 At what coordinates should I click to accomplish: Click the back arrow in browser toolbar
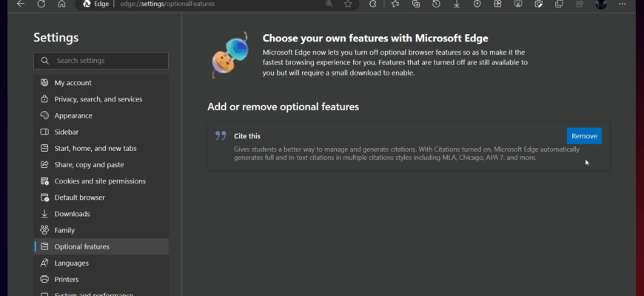(x=20, y=4)
